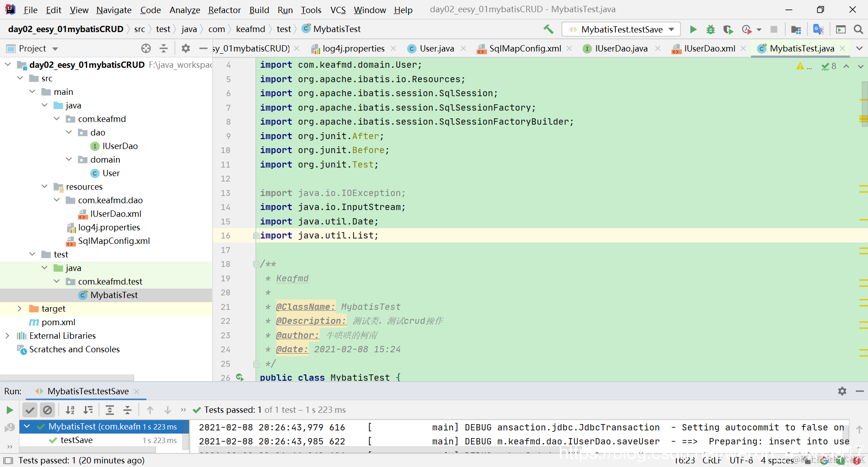Open the dropdown arrow beside the profiler icon
The image size is (868, 467).
coord(759,30)
